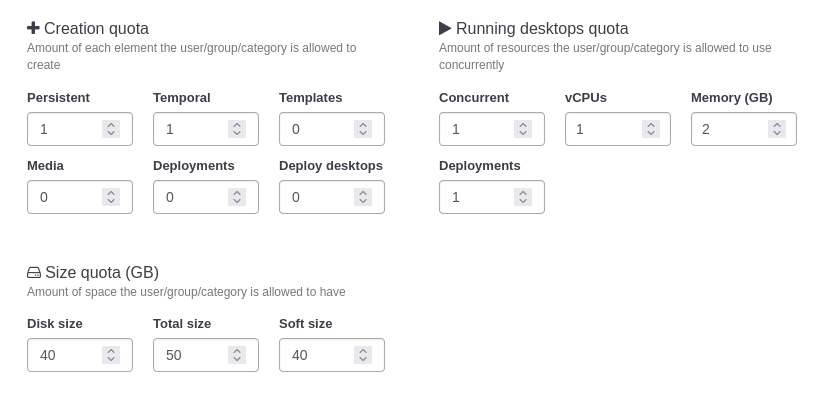Click the Templates quota spinner arrows
Image resolution: width=824 pixels, height=402 pixels.
(363, 129)
